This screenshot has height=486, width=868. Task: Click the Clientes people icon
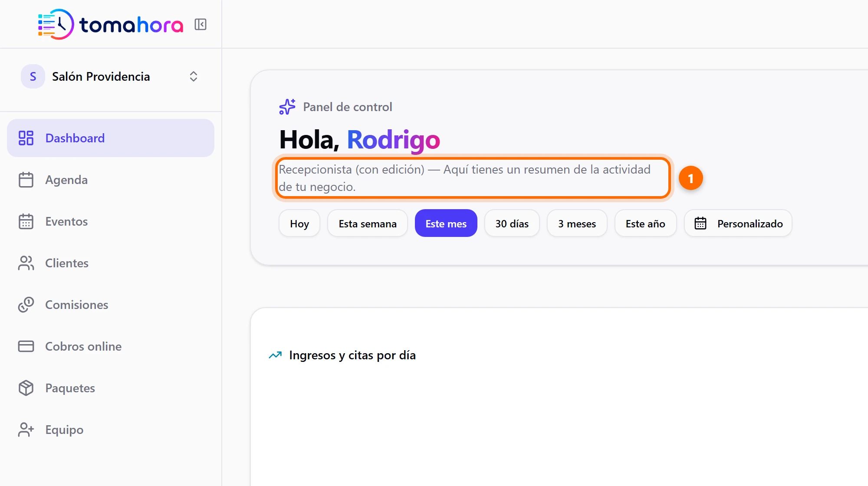click(x=26, y=263)
